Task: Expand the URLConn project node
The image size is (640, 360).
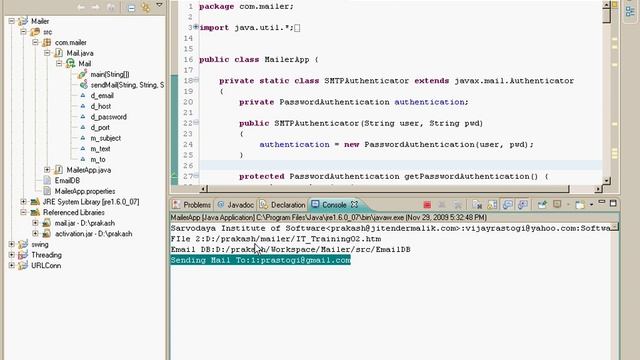Action: pyautogui.click(x=11, y=265)
